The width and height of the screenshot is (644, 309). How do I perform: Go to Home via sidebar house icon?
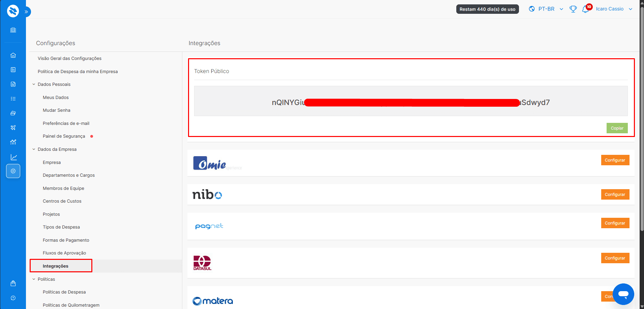pyautogui.click(x=13, y=55)
